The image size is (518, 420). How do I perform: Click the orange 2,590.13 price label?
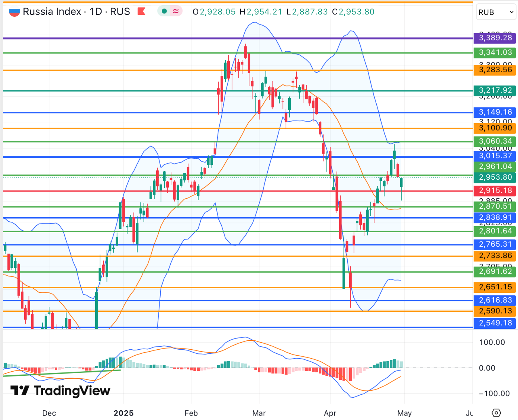pyautogui.click(x=495, y=311)
